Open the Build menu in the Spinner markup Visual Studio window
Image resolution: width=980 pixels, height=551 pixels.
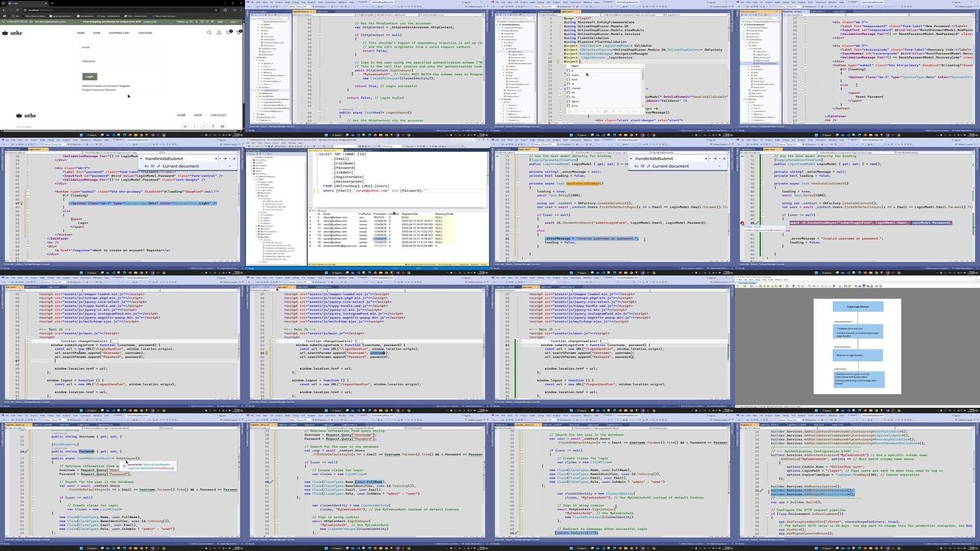[x=42, y=140]
